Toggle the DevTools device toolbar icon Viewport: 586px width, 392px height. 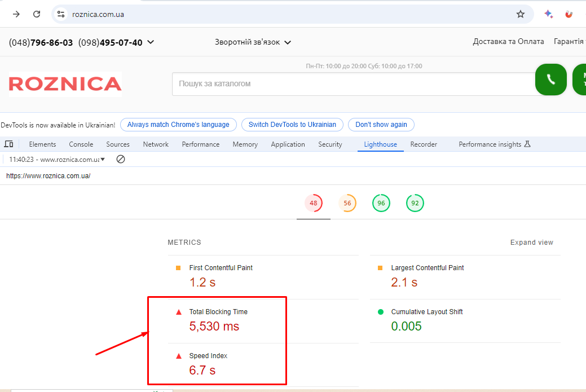(x=8, y=144)
